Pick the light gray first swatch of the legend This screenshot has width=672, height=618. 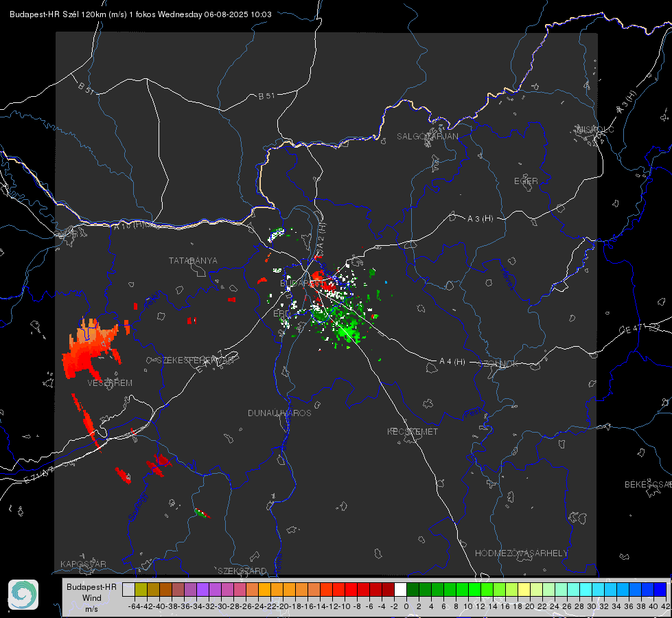pyautogui.click(x=128, y=589)
